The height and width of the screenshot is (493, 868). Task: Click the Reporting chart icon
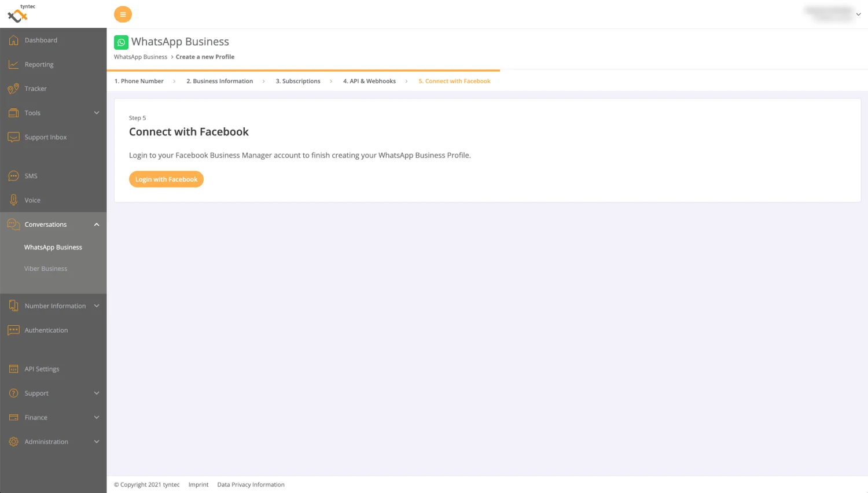coord(13,64)
